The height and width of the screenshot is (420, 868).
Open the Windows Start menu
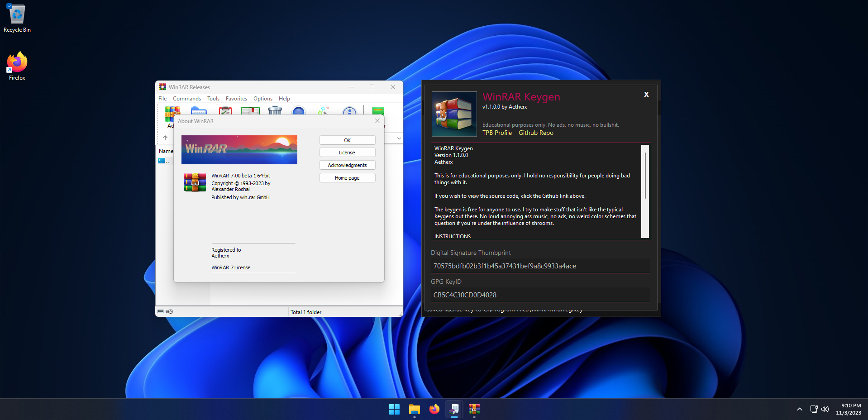(x=395, y=409)
